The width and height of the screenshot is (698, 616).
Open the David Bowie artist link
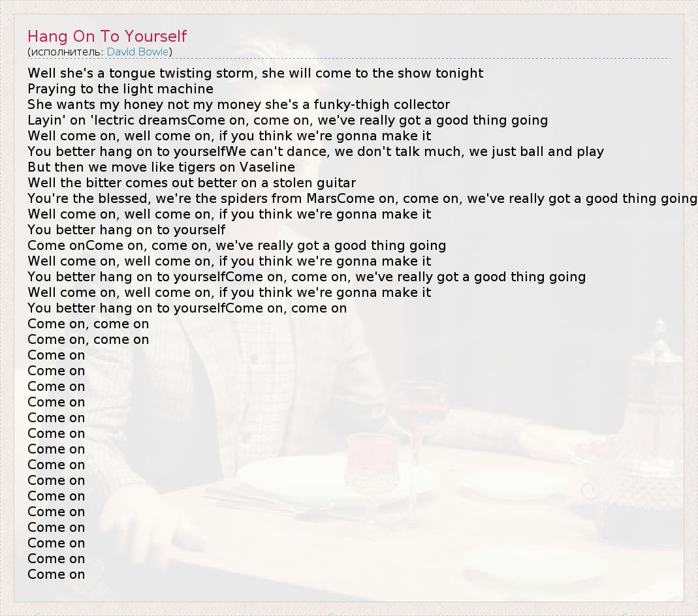coord(138,52)
